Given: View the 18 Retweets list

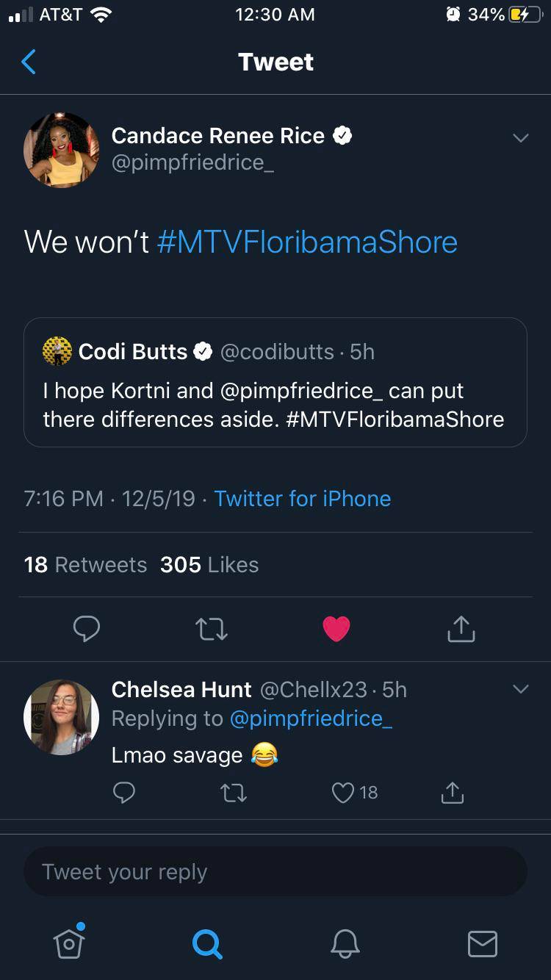Looking at the screenshot, I should [85, 565].
